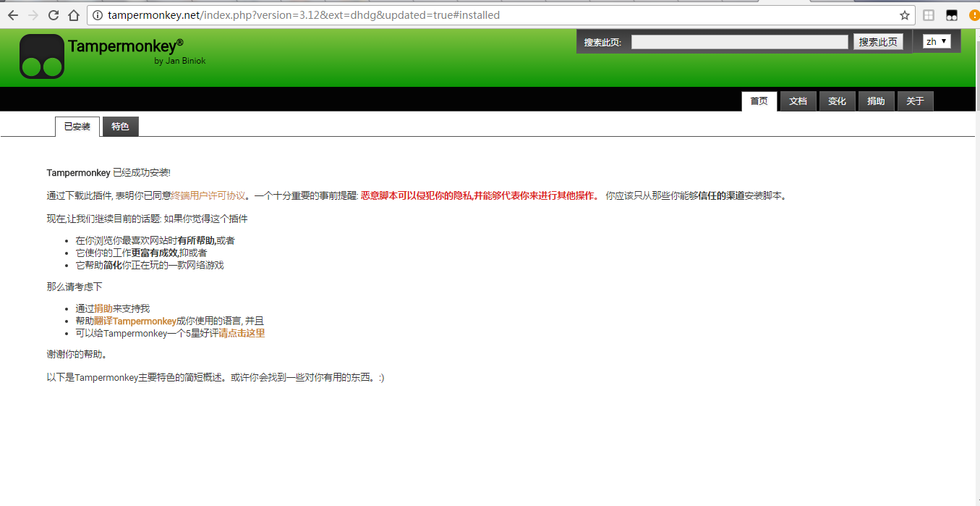Screen dimensions: 980x506
Task: Open the 文档 navigation tab
Action: point(798,101)
